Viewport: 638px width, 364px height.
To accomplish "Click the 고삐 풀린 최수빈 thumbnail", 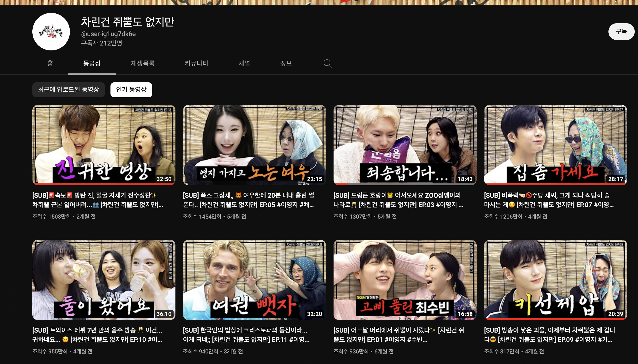I will pos(405,280).
